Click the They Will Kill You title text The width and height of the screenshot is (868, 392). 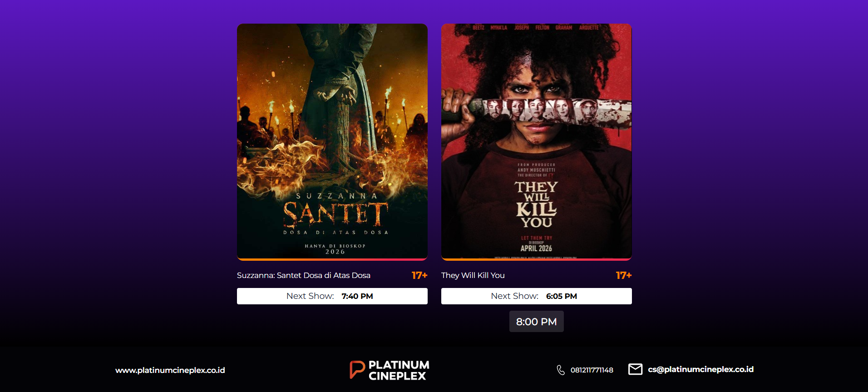[473, 275]
